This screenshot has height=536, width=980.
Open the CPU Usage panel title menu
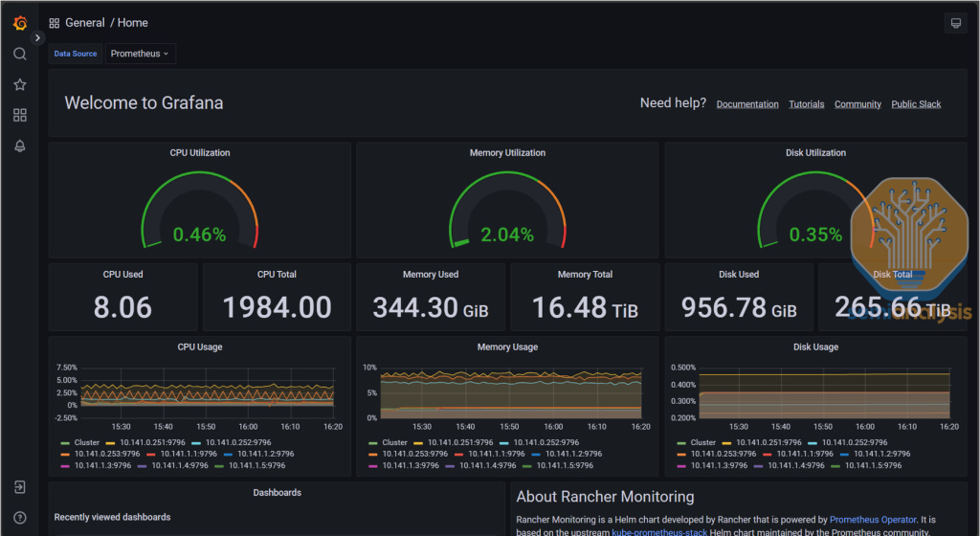(x=200, y=347)
